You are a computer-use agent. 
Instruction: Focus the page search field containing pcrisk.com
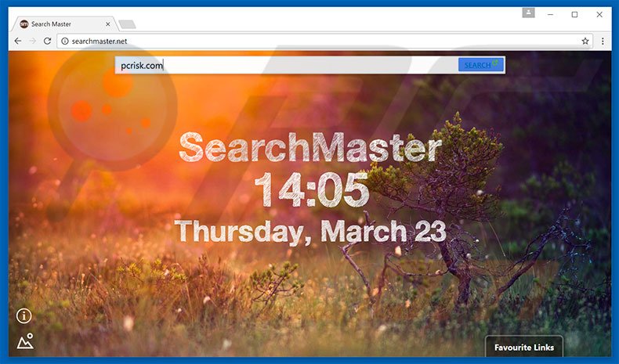pos(286,65)
